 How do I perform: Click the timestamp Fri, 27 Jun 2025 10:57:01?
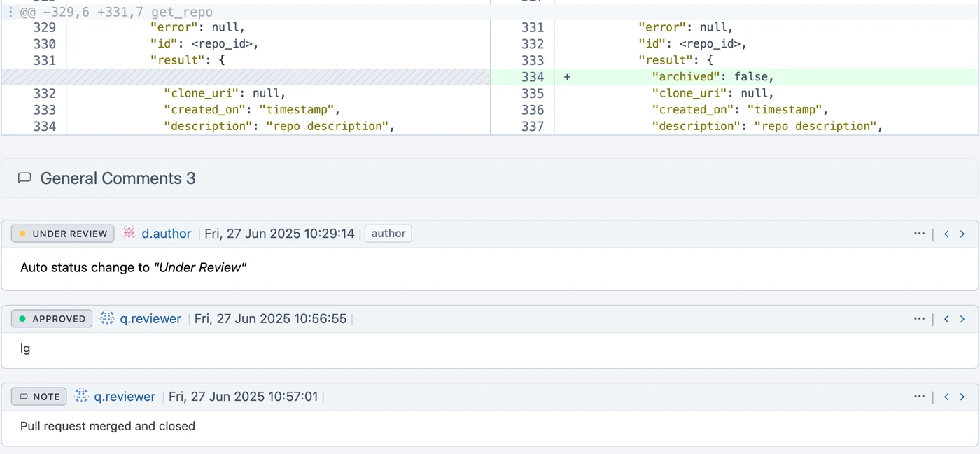[244, 397]
